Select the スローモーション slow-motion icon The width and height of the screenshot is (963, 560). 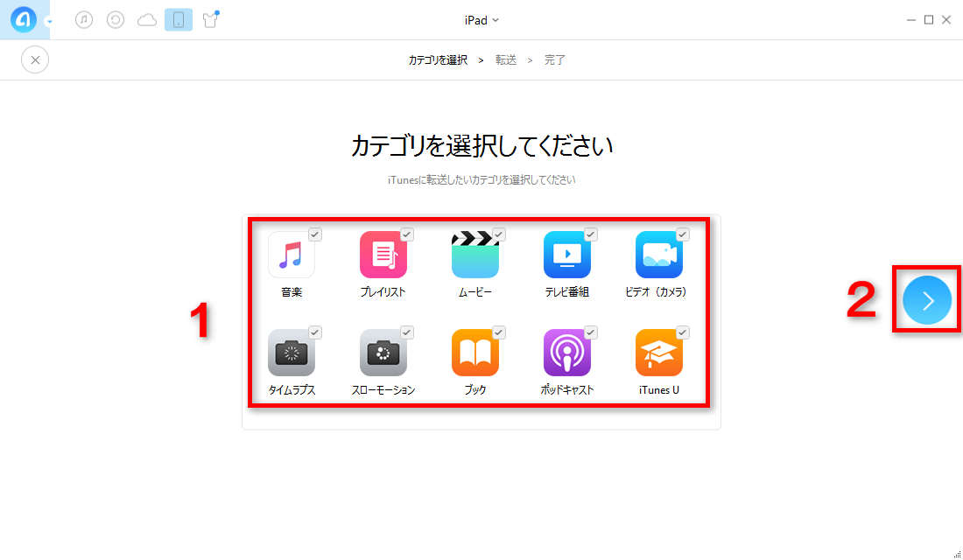pos(383,353)
